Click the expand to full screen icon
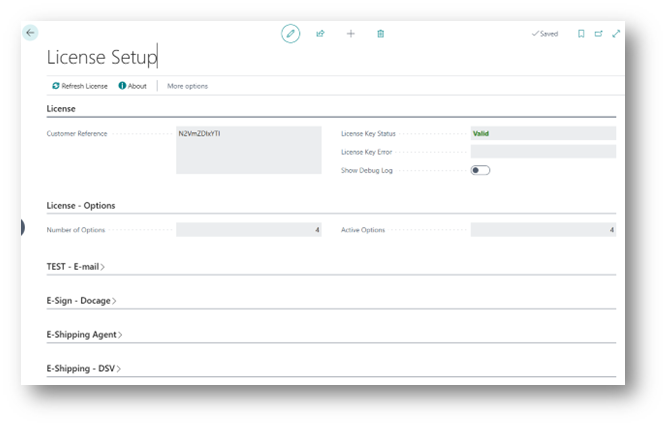667x427 pixels. pos(616,33)
